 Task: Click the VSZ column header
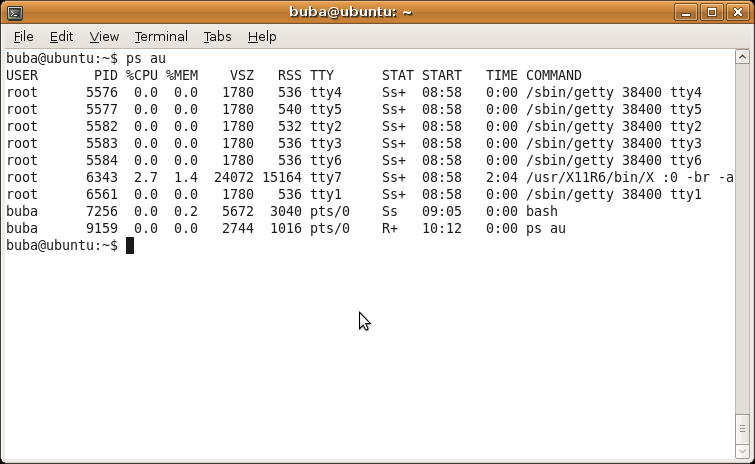pos(242,76)
